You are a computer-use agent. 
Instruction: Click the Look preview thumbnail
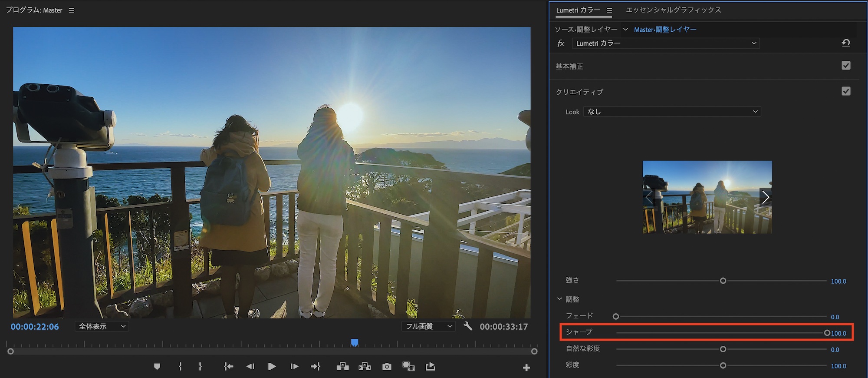(707, 197)
